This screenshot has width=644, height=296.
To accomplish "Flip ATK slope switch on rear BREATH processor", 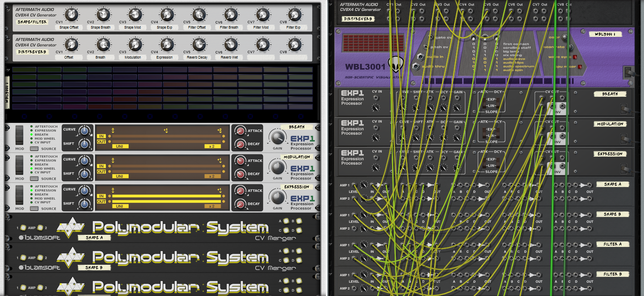I will [484, 102].
